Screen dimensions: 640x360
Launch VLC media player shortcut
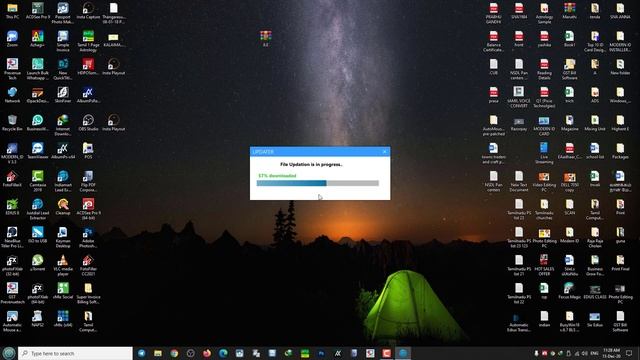63,265
